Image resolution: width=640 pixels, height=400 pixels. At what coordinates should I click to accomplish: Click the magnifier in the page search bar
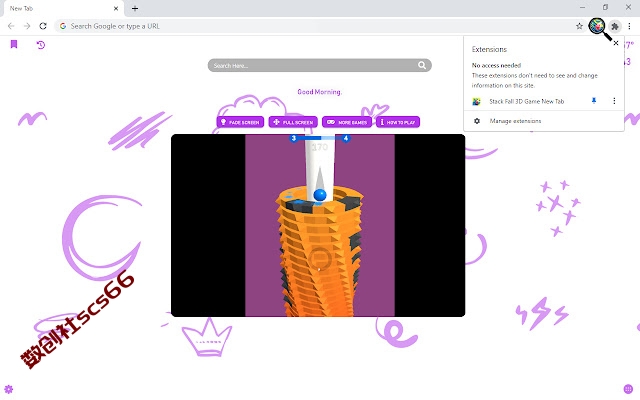[422, 65]
